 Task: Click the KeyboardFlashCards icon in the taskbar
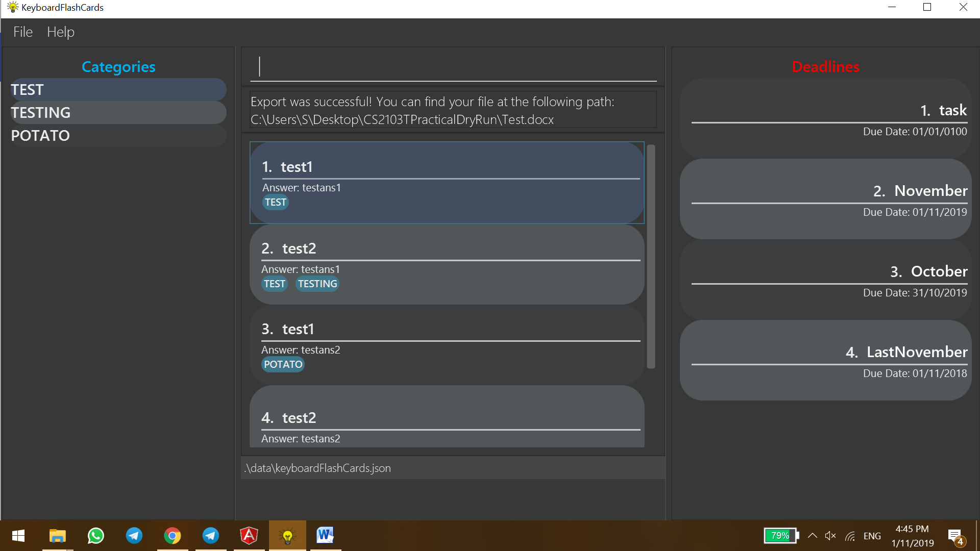pos(287,536)
